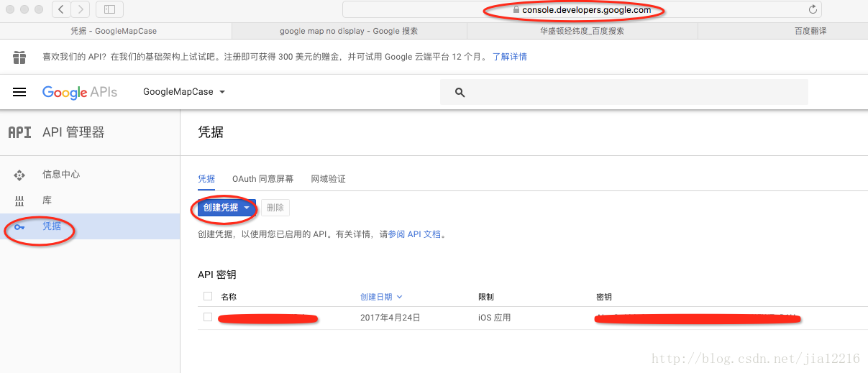Click the Google APIs logo
868x373 pixels.
pos(80,92)
